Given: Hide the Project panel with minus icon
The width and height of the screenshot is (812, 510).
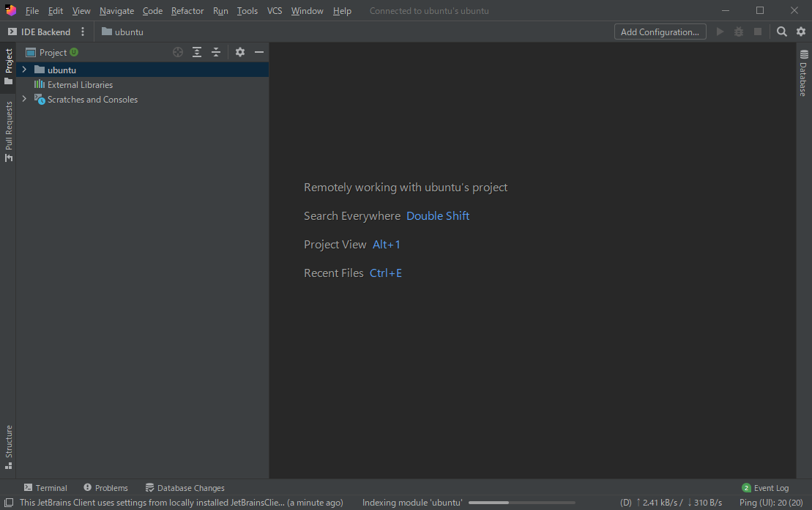Looking at the screenshot, I should coord(259,52).
